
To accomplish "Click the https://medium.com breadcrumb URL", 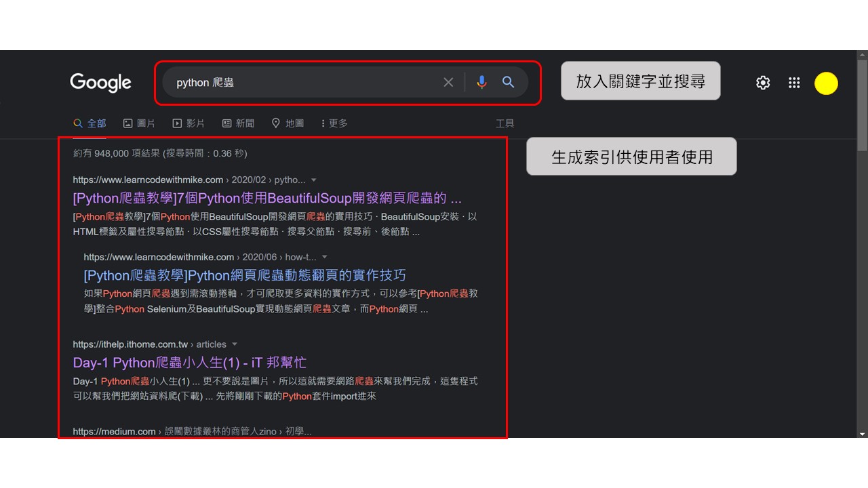I will click(192, 432).
